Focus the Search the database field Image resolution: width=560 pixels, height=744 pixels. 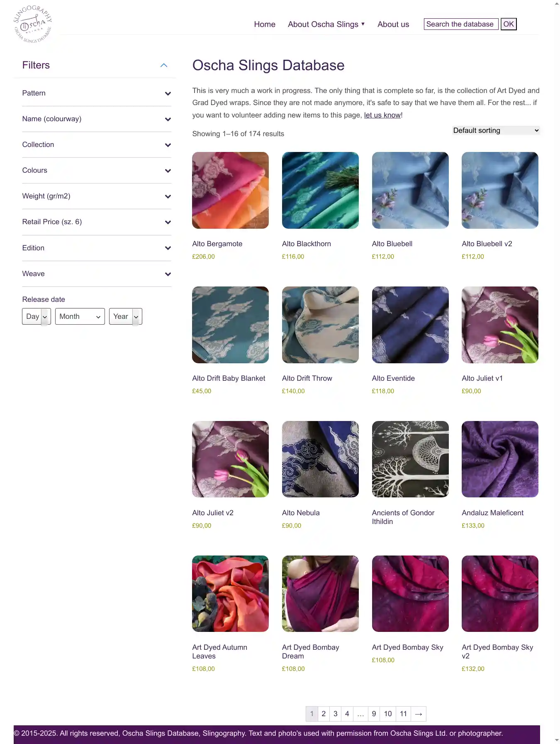click(x=461, y=24)
